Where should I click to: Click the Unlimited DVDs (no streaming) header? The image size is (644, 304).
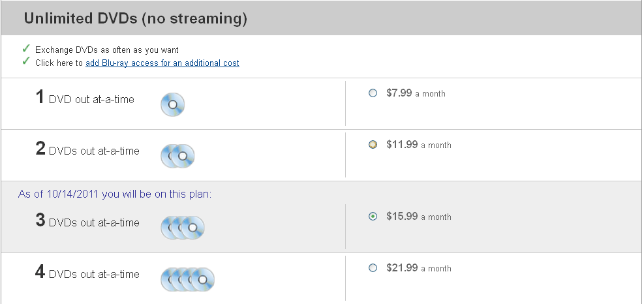pos(136,19)
